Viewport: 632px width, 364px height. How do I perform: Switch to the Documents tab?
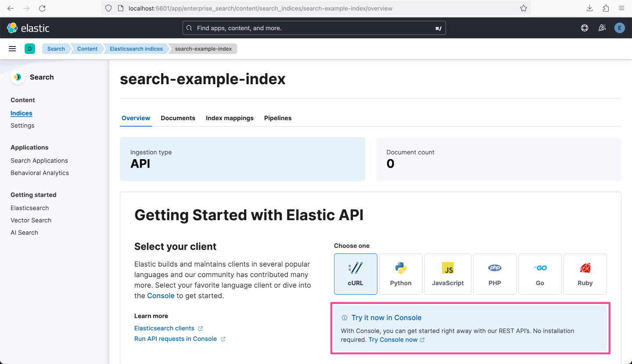[178, 118]
